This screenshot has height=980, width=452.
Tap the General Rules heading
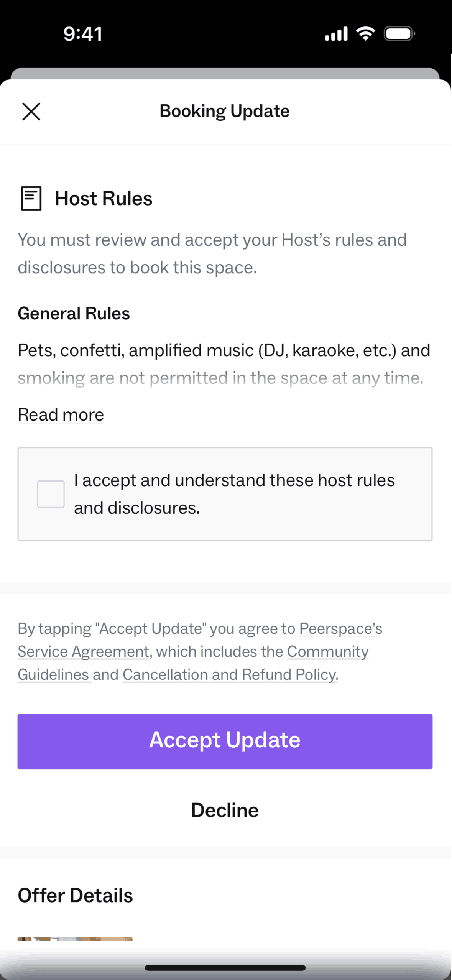tap(74, 313)
